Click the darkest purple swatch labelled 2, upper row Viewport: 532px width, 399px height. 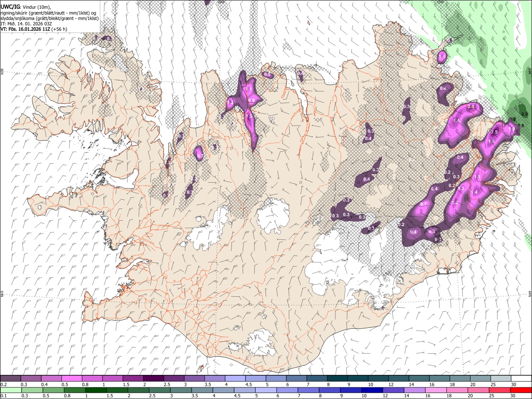tap(153, 378)
